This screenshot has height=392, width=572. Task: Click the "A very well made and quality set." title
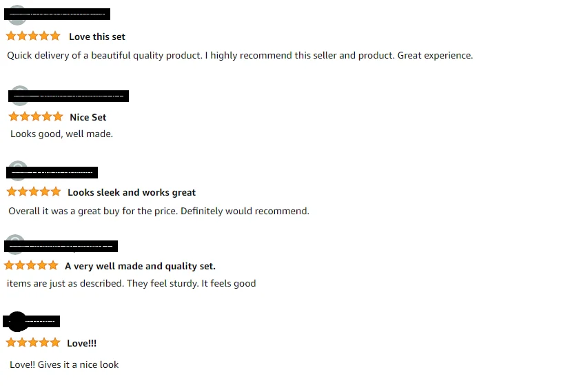click(140, 266)
